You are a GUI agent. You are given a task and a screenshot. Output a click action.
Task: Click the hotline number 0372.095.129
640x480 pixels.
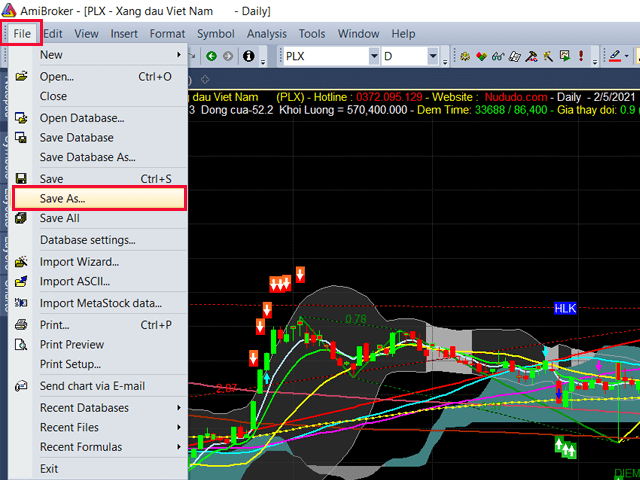(389, 98)
